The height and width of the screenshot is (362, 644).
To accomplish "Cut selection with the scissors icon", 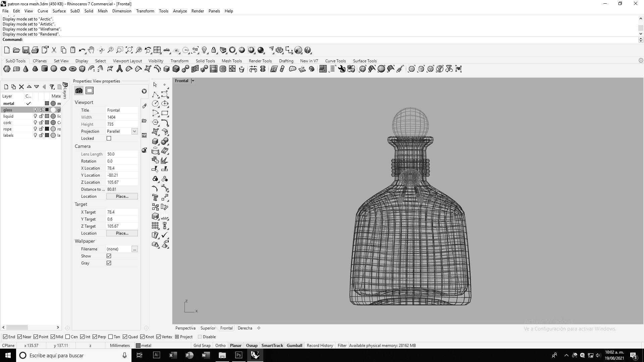I will pos(54,50).
